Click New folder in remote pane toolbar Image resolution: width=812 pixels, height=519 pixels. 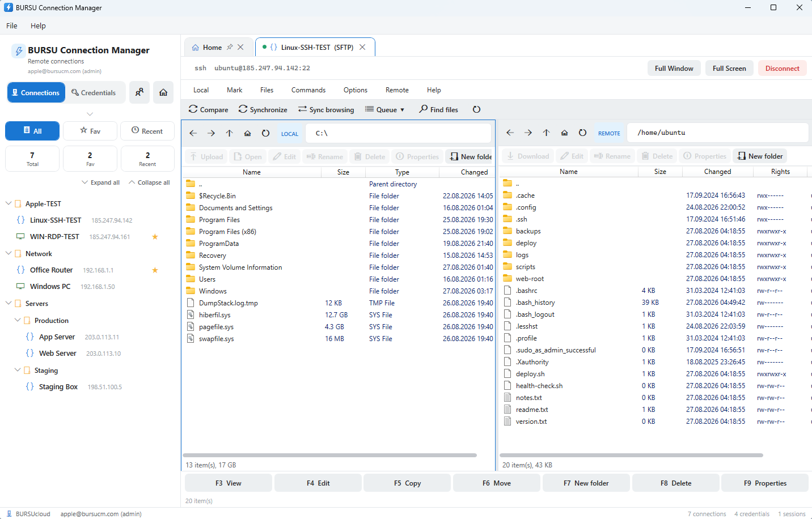760,156
